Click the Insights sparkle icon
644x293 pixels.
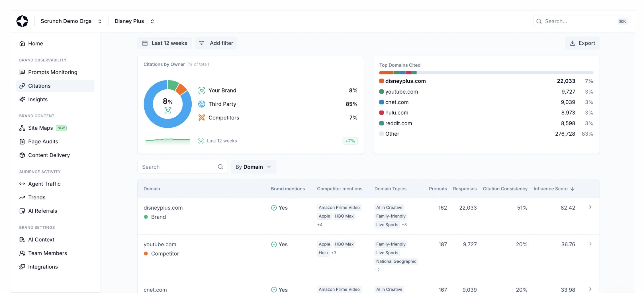pos(22,100)
